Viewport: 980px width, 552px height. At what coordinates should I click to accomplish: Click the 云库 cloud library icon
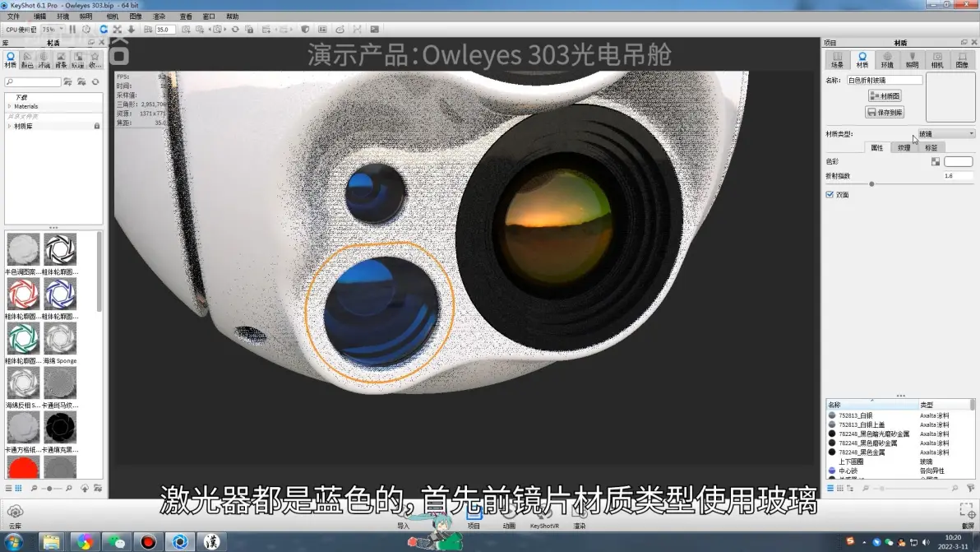coord(15,517)
